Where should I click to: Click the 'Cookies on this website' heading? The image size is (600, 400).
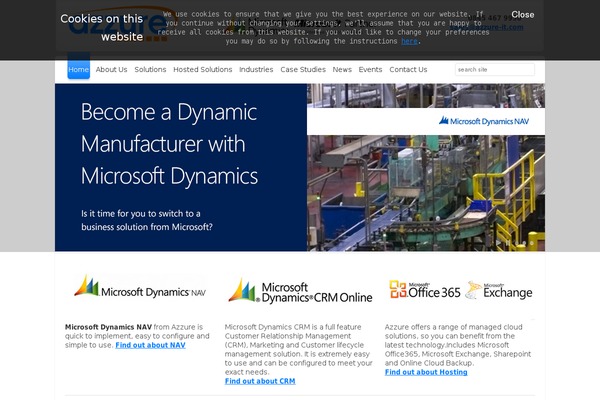[x=101, y=28]
